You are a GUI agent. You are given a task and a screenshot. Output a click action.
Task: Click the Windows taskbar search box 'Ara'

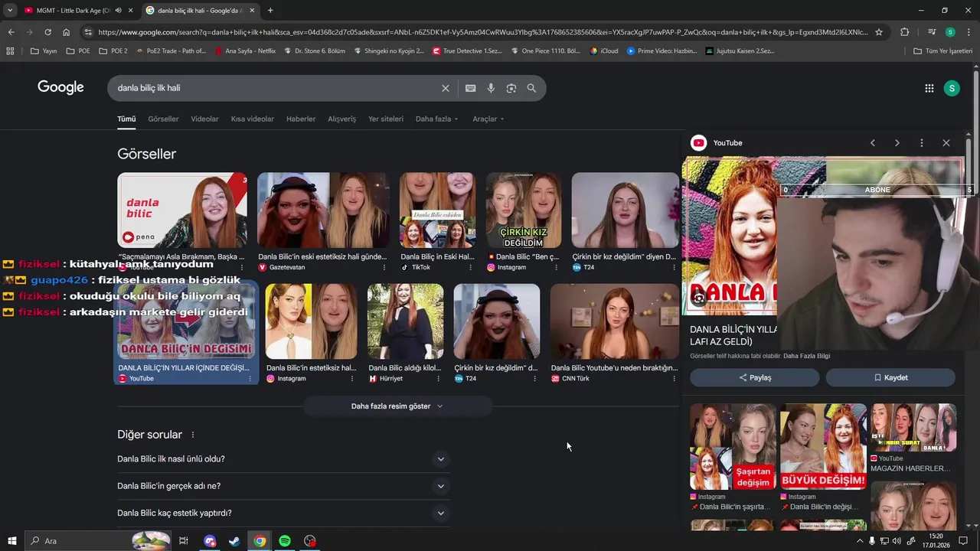[98, 541]
